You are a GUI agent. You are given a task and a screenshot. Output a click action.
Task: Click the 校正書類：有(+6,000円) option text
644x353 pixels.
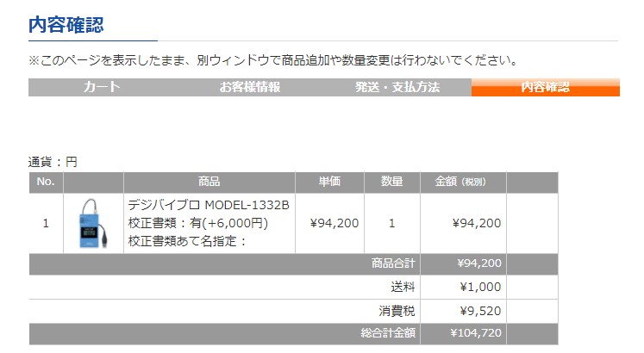(198, 223)
